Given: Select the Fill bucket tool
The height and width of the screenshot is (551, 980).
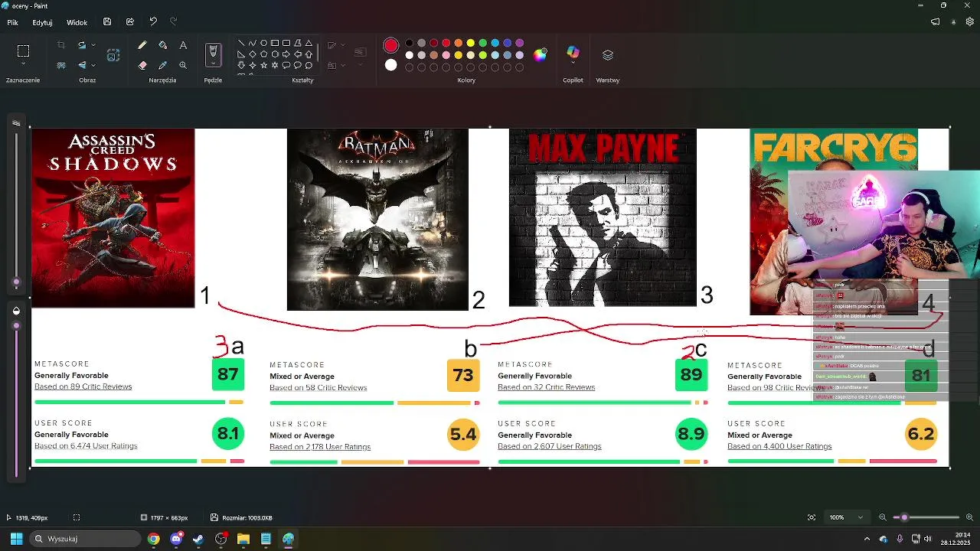Looking at the screenshot, I should click(162, 45).
